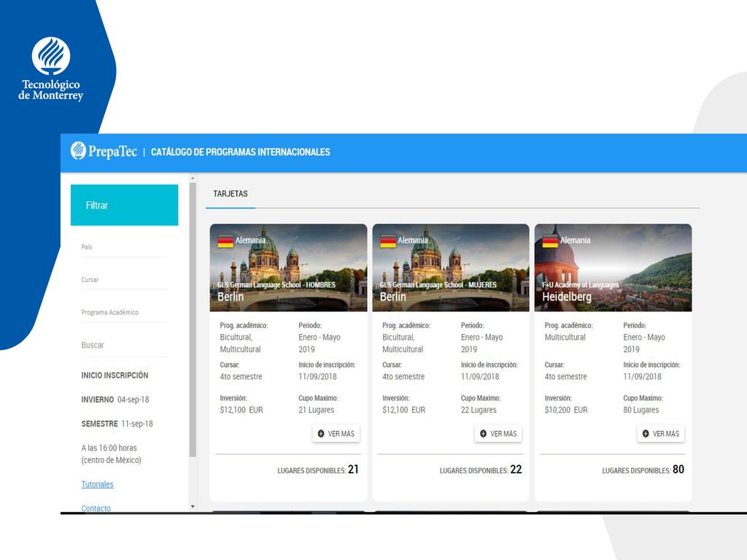Click the German flag on Heidelberg card
747x560 pixels.
click(550, 241)
